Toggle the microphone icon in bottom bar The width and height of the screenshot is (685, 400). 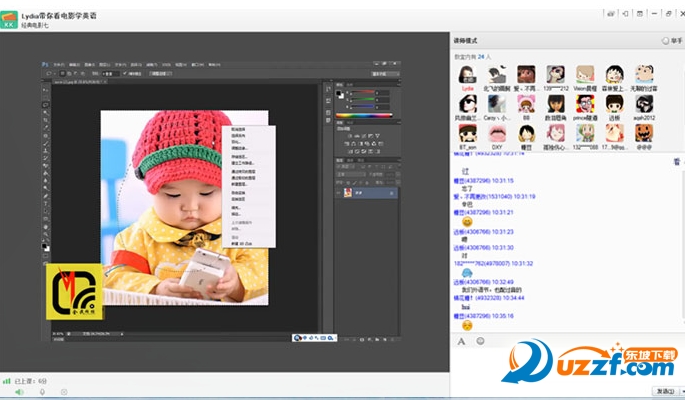42,392
